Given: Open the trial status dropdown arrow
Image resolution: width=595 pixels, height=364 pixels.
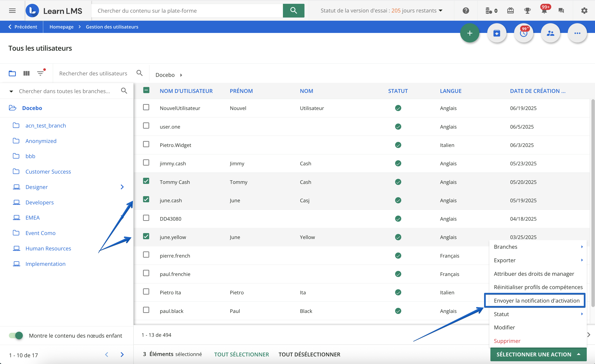Looking at the screenshot, I should [441, 11].
